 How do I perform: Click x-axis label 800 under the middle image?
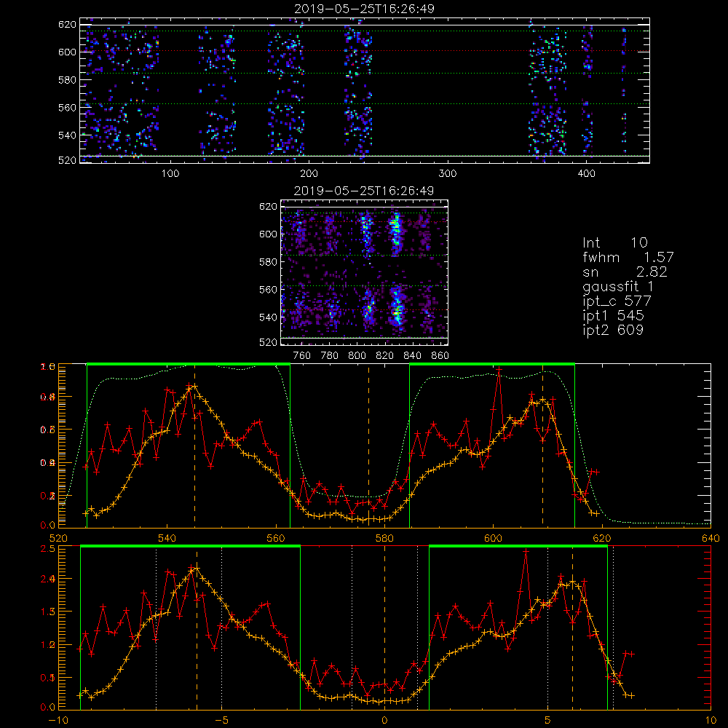(357, 356)
